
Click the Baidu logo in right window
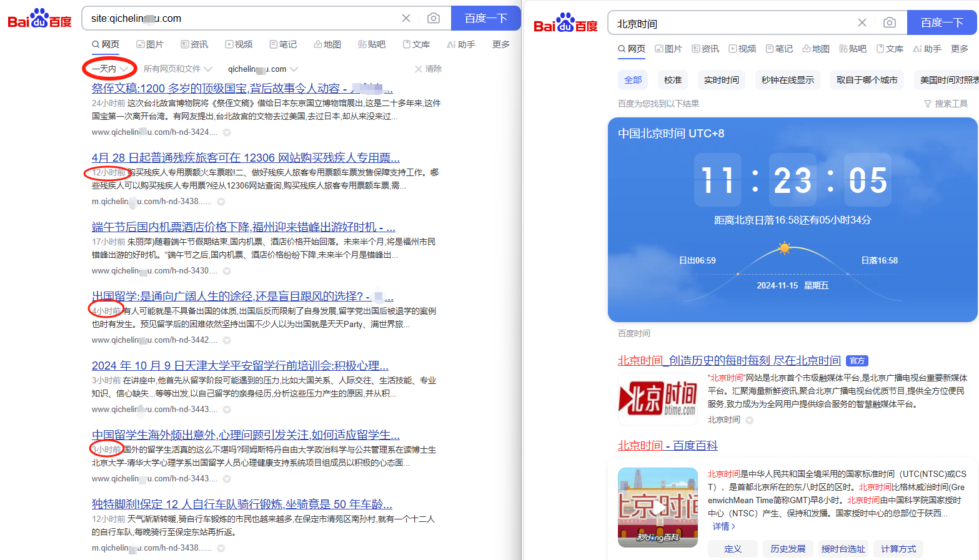coord(565,23)
